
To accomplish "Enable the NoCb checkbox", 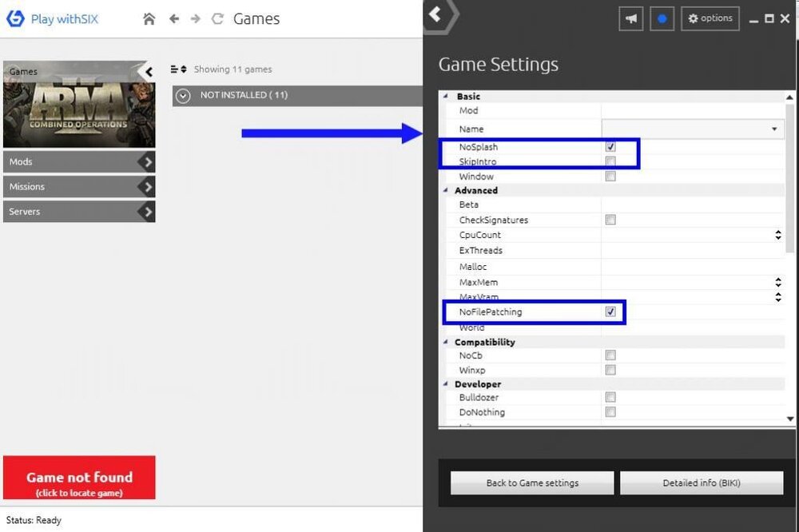I will point(610,355).
